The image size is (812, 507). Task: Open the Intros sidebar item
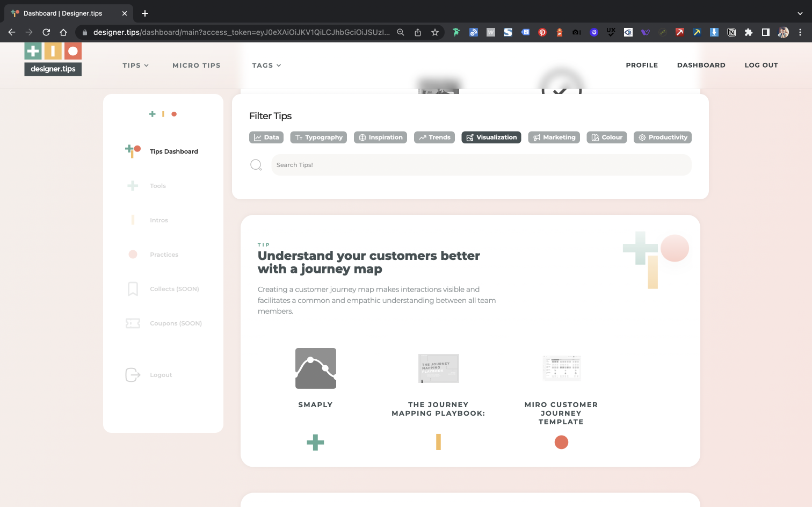tap(158, 220)
